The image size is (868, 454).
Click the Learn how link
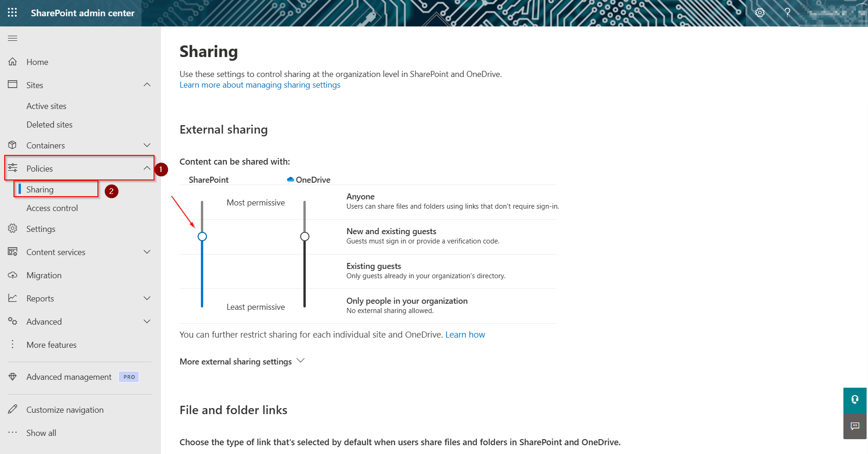465,334
